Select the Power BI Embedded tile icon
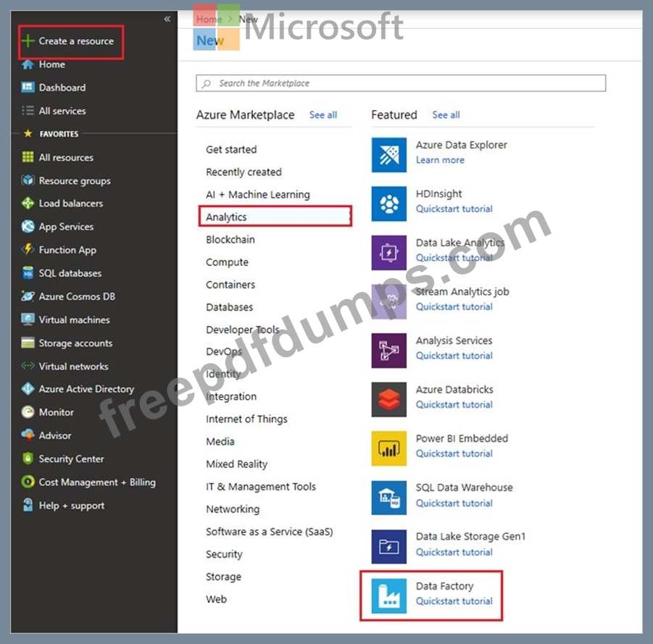The width and height of the screenshot is (653, 644). [389, 448]
